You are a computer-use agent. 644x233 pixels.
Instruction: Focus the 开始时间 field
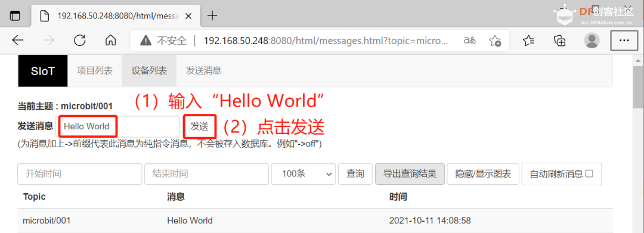click(x=80, y=173)
